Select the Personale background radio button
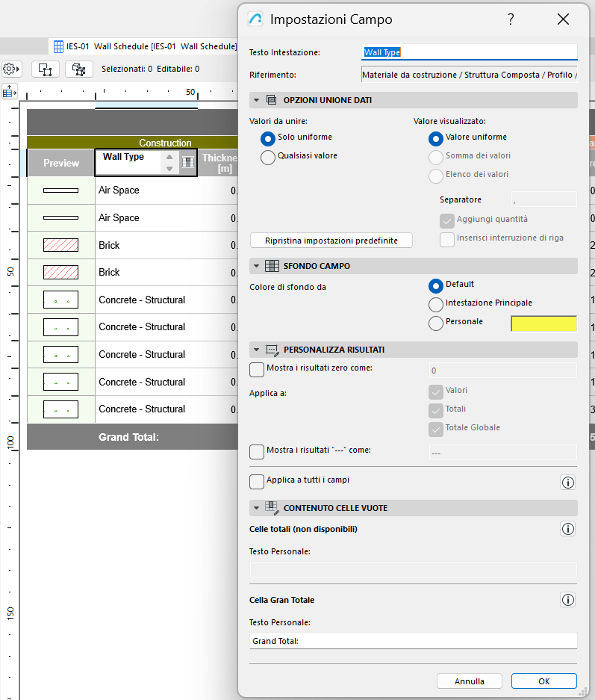This screenshot has width=595, height=700. point(436,323)
